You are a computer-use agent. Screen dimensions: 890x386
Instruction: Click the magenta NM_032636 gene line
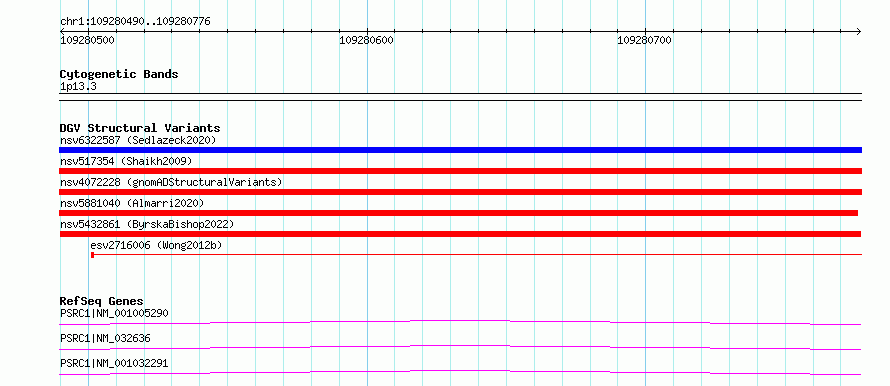coord(460,347)
